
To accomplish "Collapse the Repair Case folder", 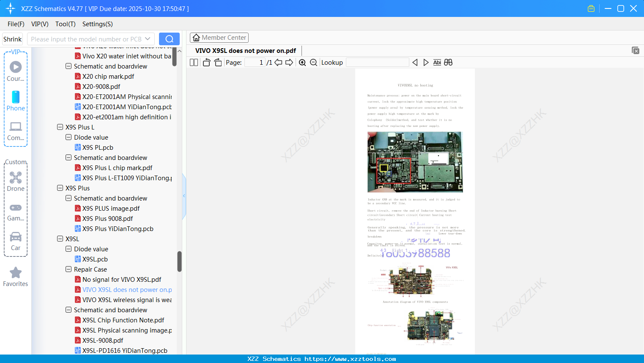I will (69, 269).
